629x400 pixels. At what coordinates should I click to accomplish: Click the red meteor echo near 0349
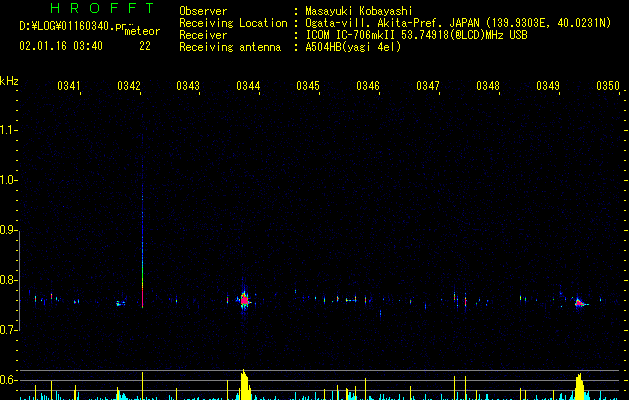579,303
